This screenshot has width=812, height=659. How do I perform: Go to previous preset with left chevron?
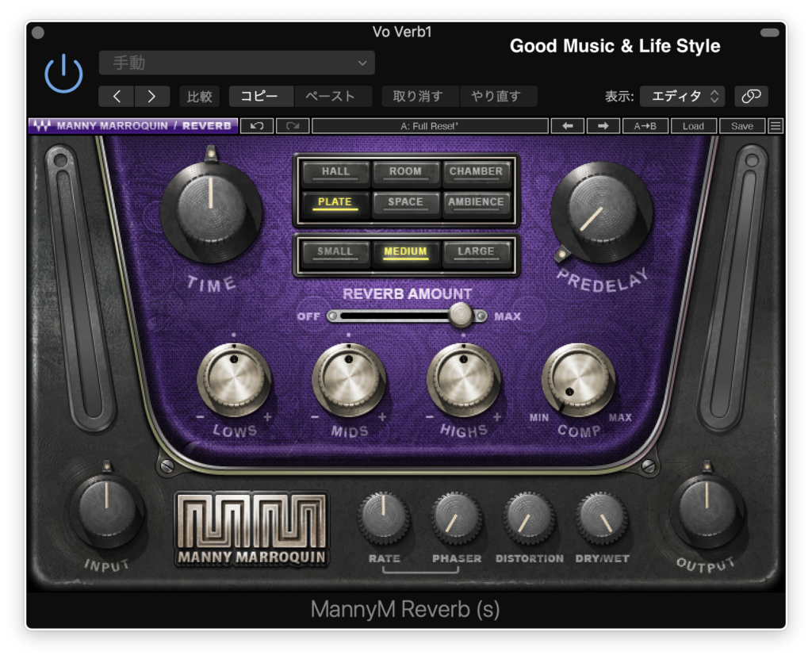[117, 97]
